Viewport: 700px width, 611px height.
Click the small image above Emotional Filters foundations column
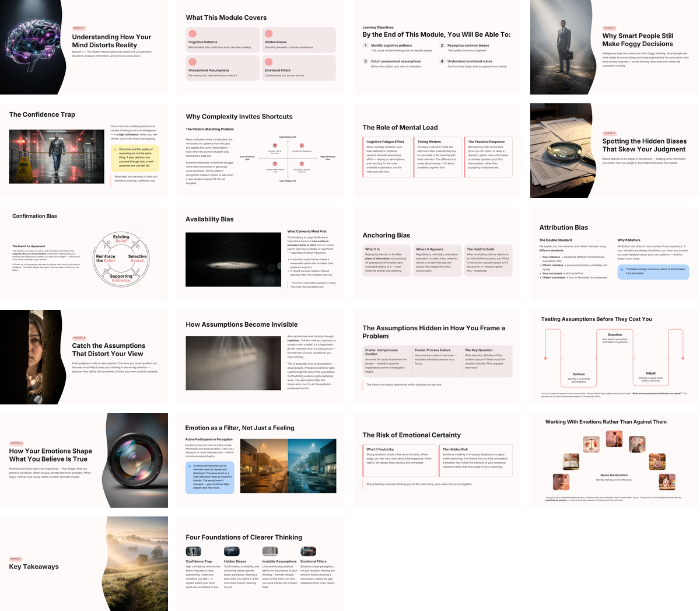pyautogui.click(x=308, y=551)
